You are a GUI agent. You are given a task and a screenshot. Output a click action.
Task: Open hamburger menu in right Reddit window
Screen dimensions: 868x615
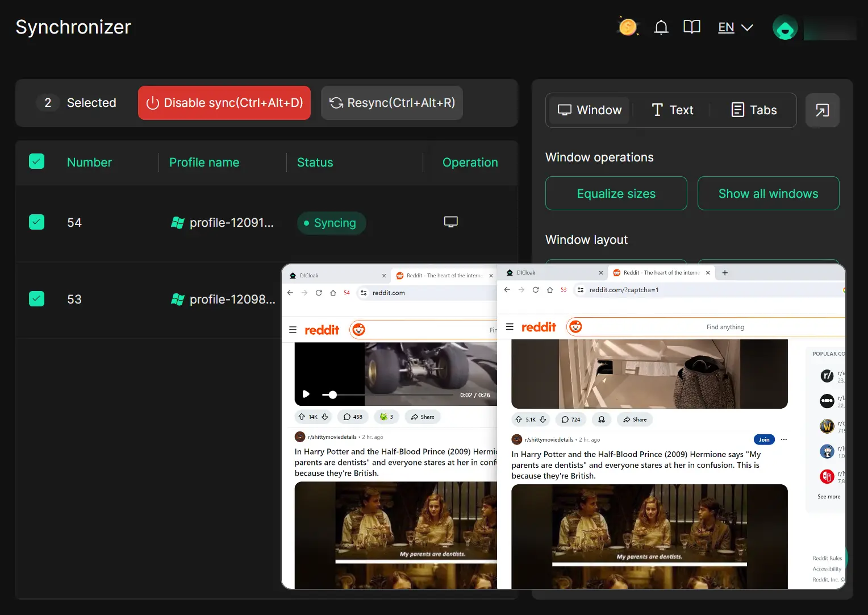pyautogui.click(x=510, y=327)
